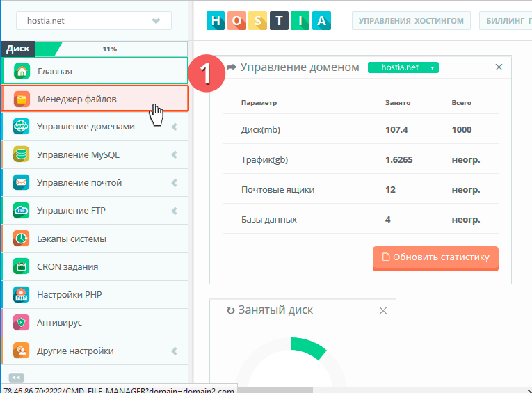Select Антивирус in the sidebar

95,323
